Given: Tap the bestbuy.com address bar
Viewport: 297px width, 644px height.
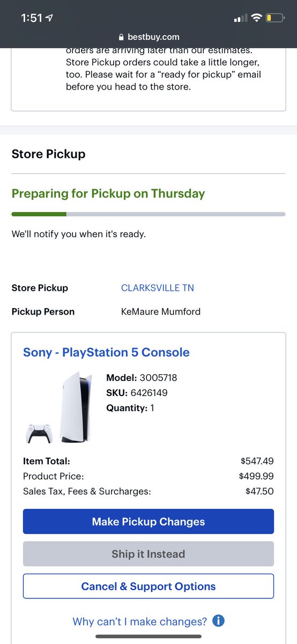Looking at the screenshot, I should (x=148, y=38).
